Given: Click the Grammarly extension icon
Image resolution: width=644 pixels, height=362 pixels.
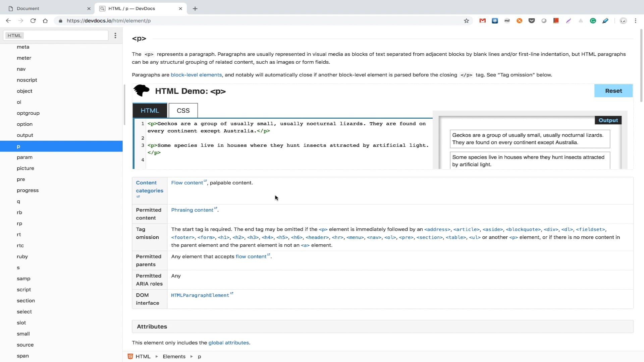Looking at the screenshot, I should coord(593,21).
